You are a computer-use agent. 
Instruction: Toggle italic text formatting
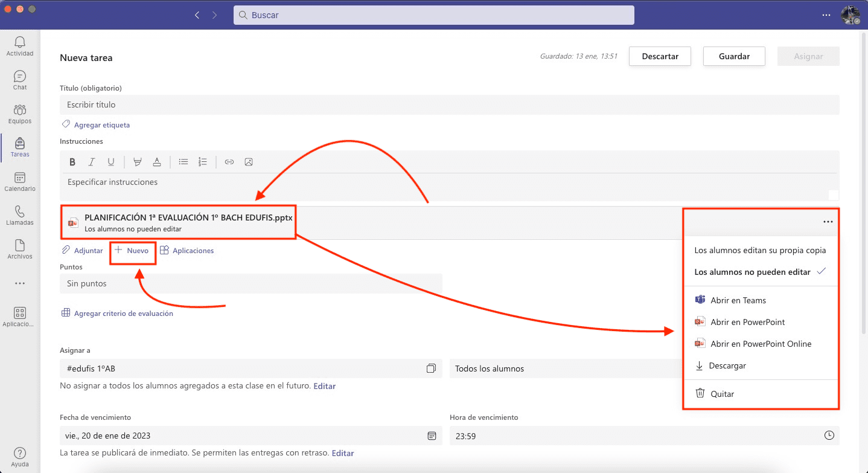point(92,162)
